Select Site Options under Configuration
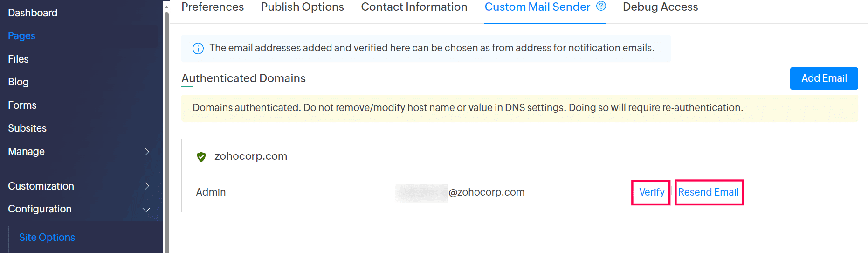The width and height of the screenshot is (868, 253). (47, 238)
